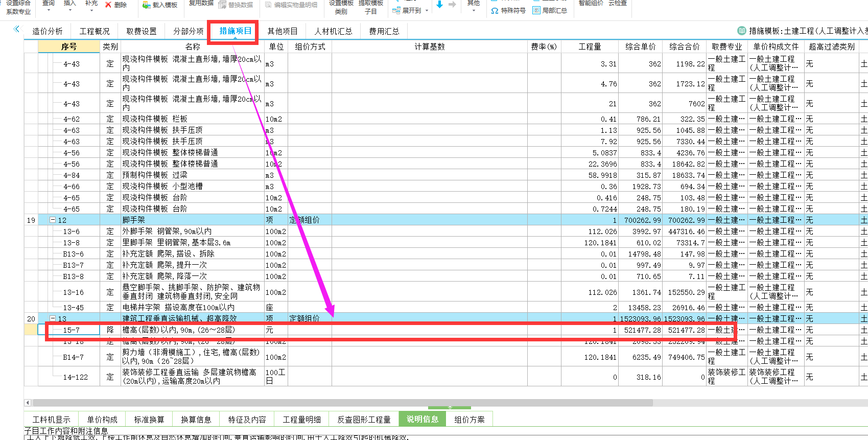Open the 其他 dropdown menu
The width and height of the screenshot is (868, 440).
pos(474,7)
